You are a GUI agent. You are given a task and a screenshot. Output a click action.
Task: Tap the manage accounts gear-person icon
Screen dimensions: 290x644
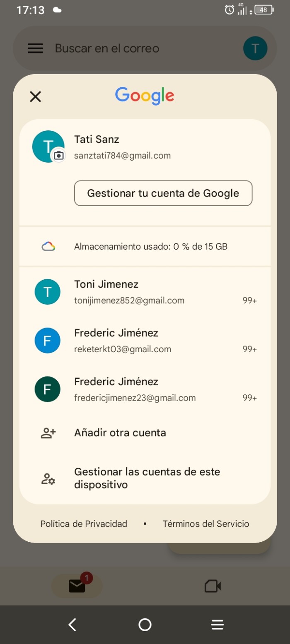pos(48,479)
